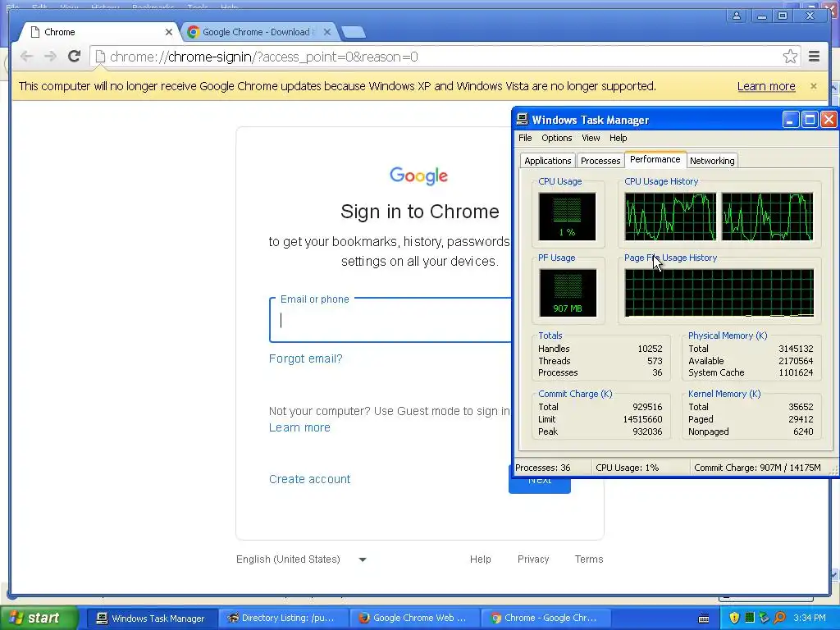The width and height of the screenshot is (840, 630).
Task: Open Task Manager File menu
Action: tap(525, 138)
